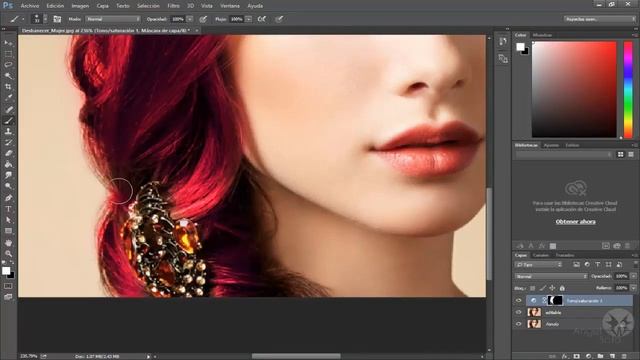This screenshot has width=640, height=360.
Task: Select the Dodge tool
Action: pyautogui.click(x=8, y=187)
